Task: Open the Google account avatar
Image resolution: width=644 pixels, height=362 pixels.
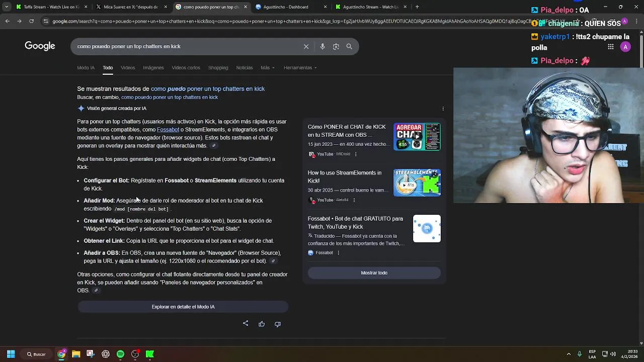Action: (x=625, y=47)
